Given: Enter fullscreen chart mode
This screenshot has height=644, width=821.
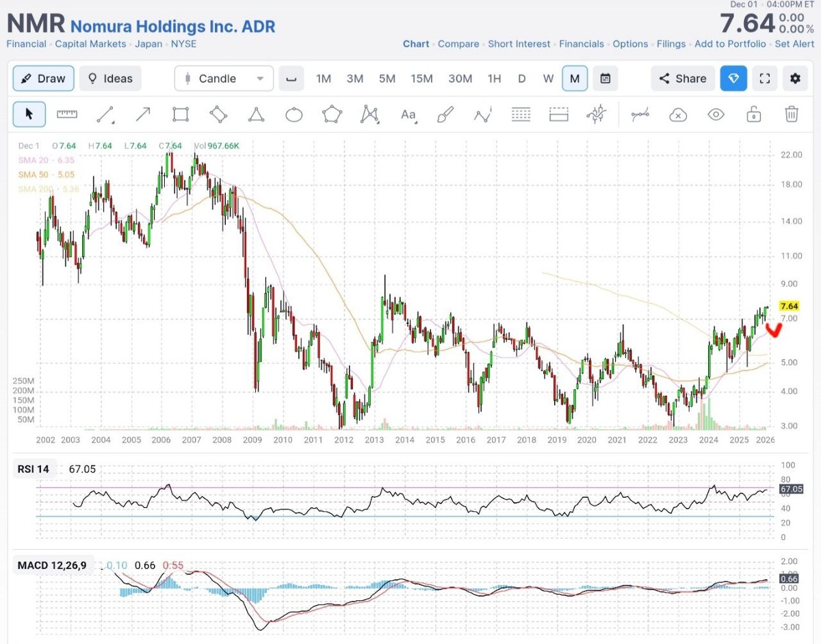Looking at the screenshot, I should click(x=764, y=79).
